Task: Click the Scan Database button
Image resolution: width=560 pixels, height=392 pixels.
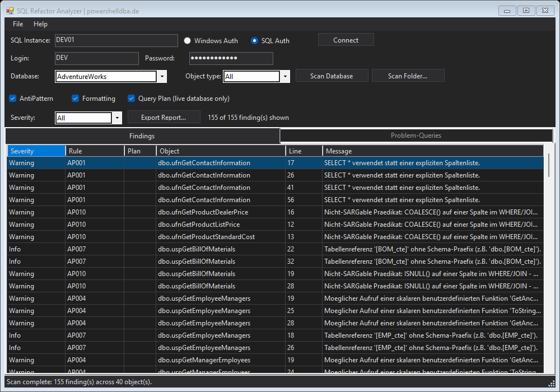Action: click(332, 76)
